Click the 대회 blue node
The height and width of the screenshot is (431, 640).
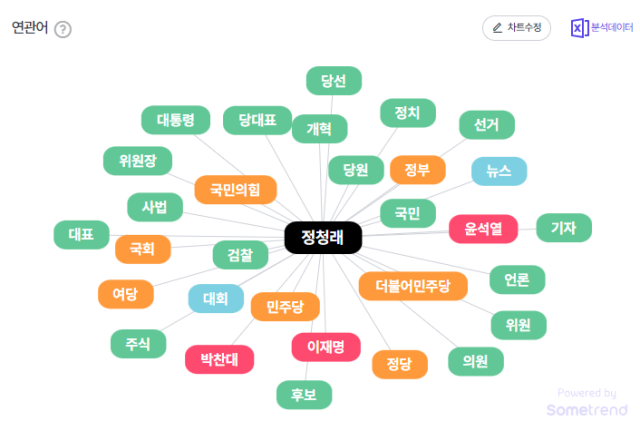[x=216, y=298]
